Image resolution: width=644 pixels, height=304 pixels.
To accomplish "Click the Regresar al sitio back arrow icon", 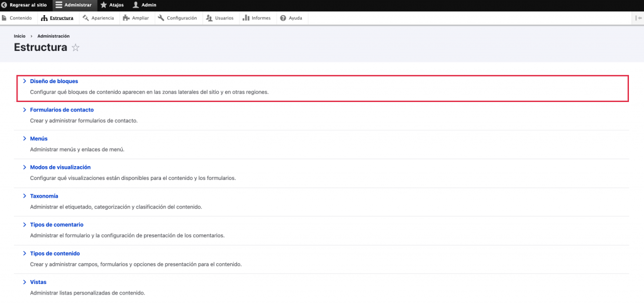I will click(4, 5).
